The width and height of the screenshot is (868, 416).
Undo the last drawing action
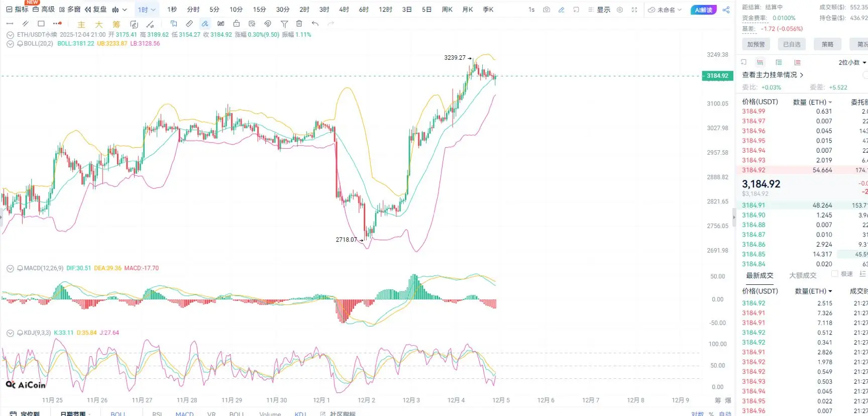pos(315,24)
